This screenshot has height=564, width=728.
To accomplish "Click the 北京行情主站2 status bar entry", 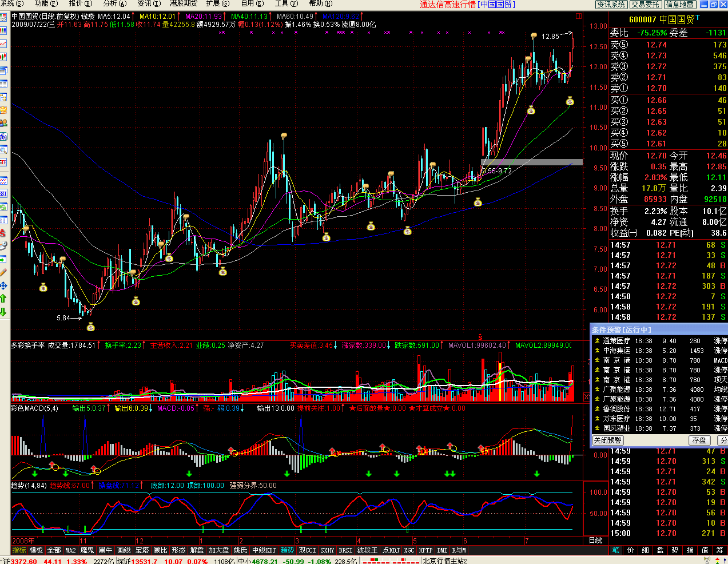I will (x=445, y=561).
